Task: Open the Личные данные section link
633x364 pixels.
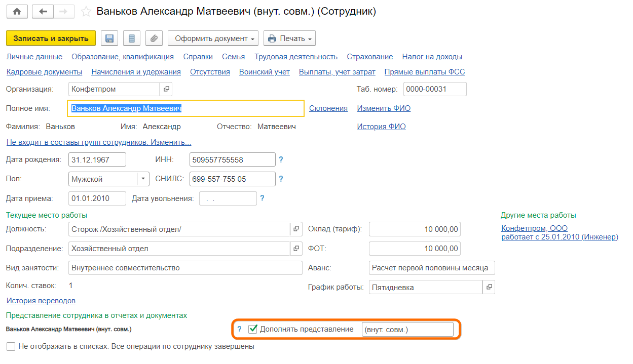Action: pyautogui.click(x=34, y=57)
